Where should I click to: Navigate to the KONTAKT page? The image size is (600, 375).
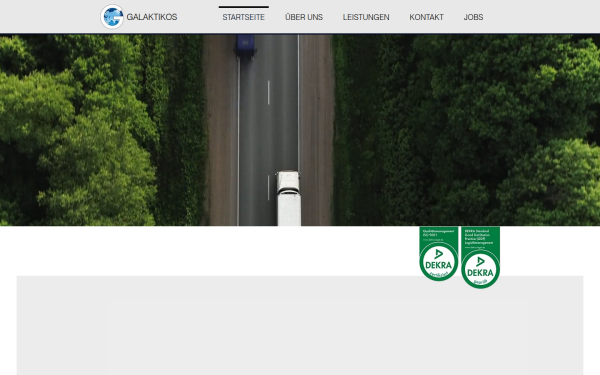pyautogui.click(x=426, y=17)
